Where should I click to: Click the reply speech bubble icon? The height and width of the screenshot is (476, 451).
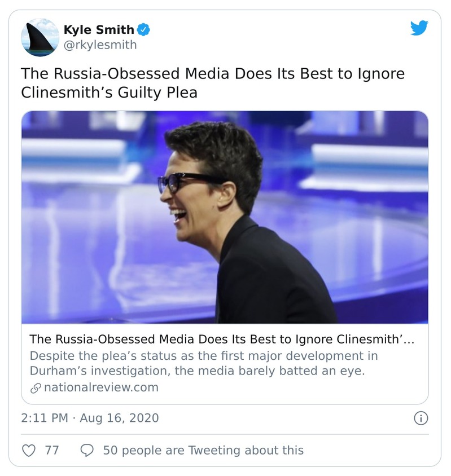tap(87, 450)
